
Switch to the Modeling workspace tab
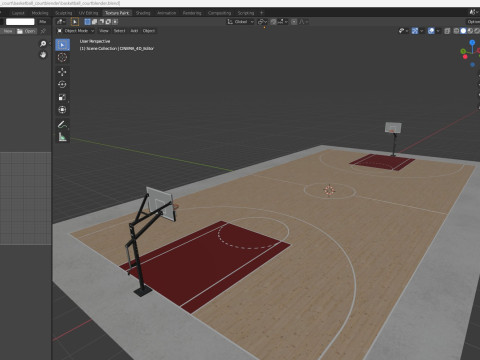pyautogui.click(x=40, y=13)
